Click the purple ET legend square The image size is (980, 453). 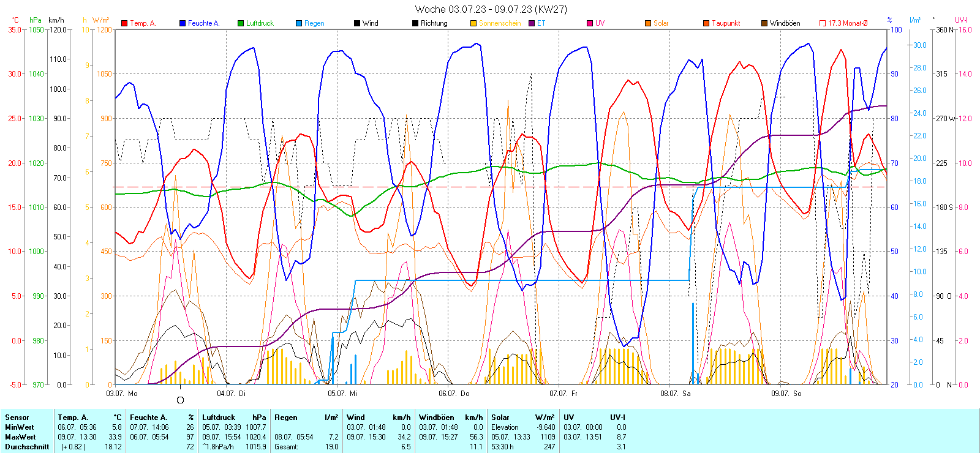(532, 23)
